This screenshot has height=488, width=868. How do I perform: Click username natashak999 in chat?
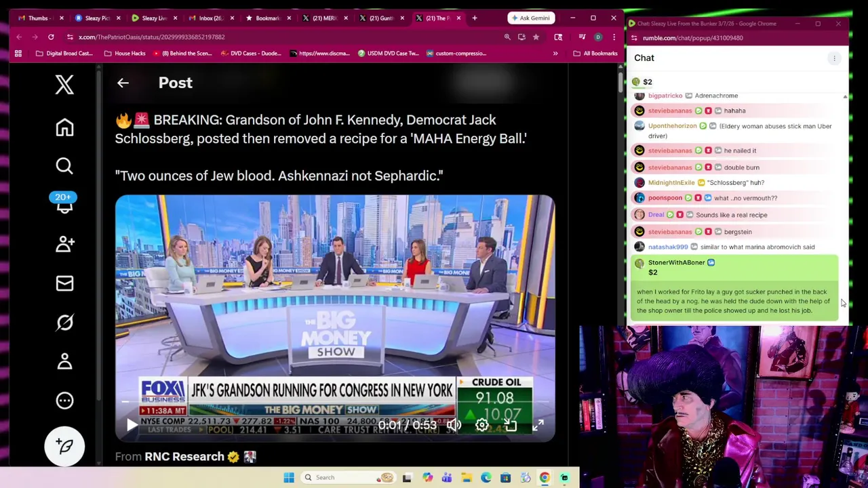point(668,247)
